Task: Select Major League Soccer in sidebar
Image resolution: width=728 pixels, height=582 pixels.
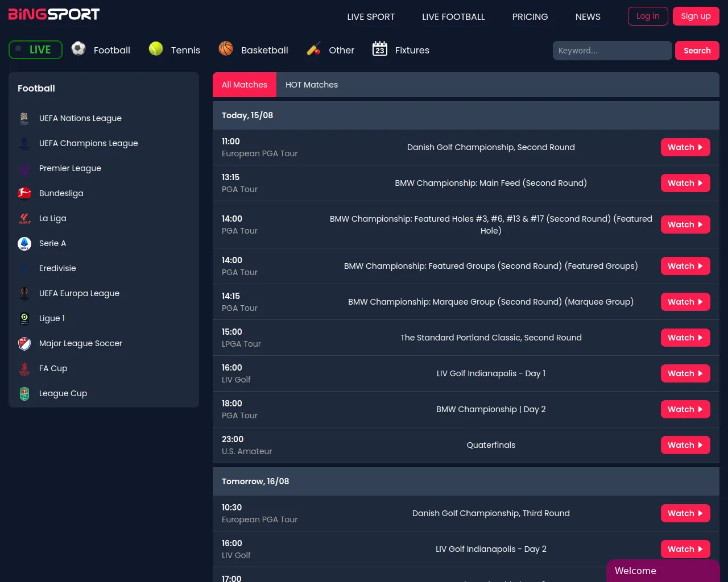Action: click(x=80, y=343)
